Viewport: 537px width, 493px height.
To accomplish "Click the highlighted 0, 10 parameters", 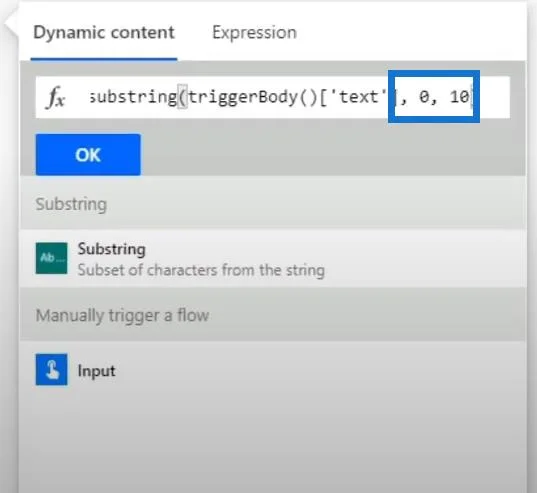I will pyautogui.click(x=434, y=97).
